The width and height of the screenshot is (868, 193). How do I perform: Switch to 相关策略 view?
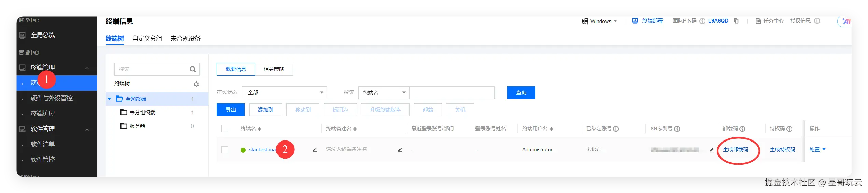[274, 69]
